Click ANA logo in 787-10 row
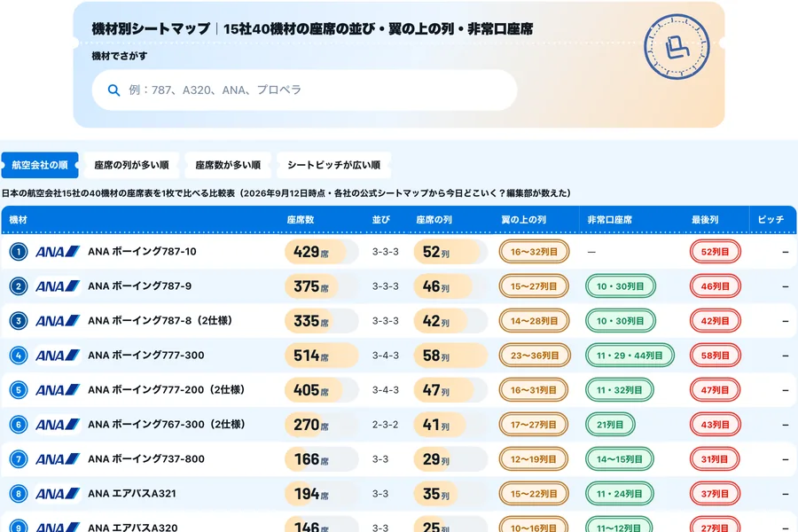This screenshot has width=798, height=532. pyautogui.click(x=58, y=252)
